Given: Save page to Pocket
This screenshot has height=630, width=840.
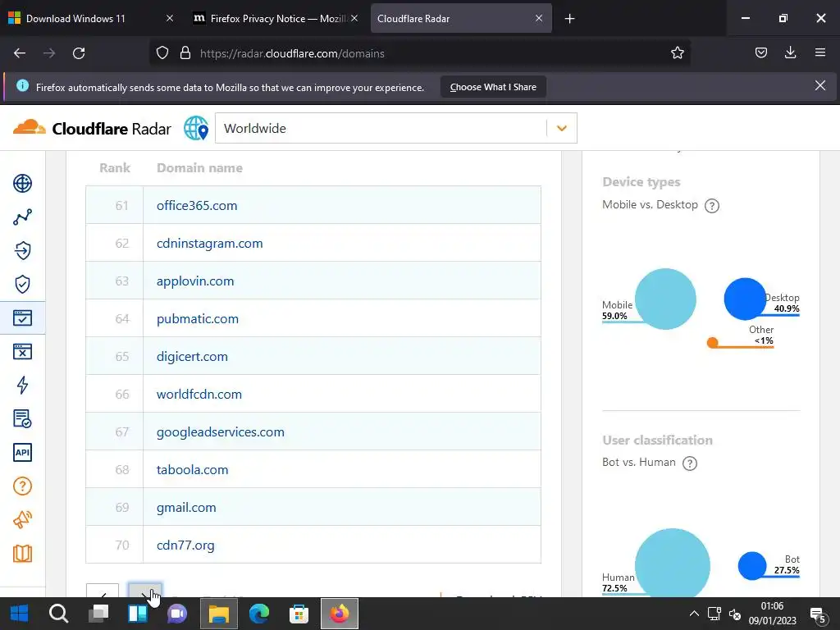Looking at the screenshot, I should click(x=760, y=53).
